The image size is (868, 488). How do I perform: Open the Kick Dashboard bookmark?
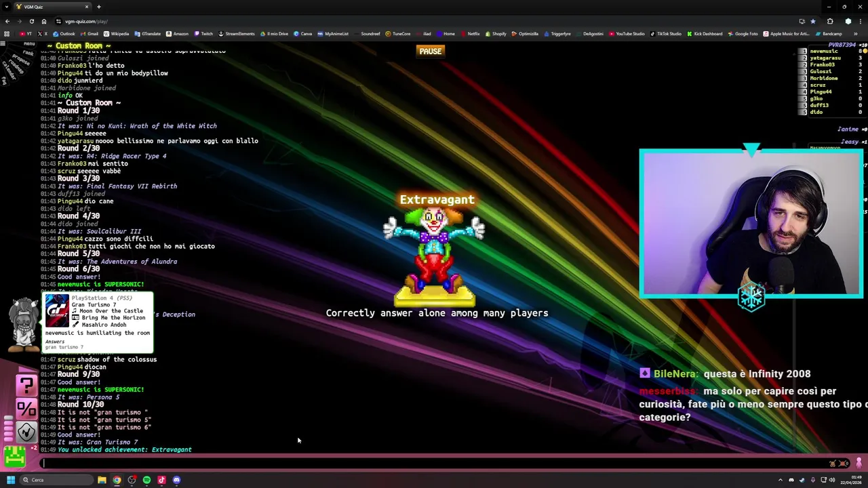pyautogui.click(x=705, y=34)
